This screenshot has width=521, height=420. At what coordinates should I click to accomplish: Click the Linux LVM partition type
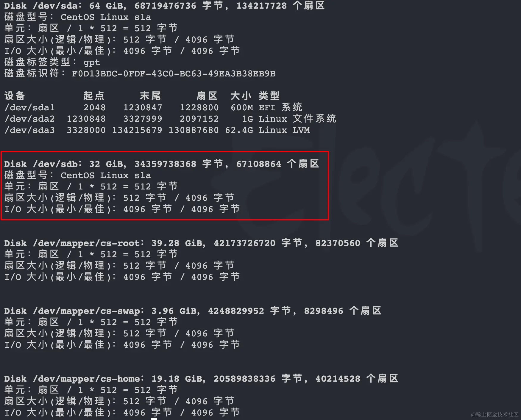[x=284, y=130]
